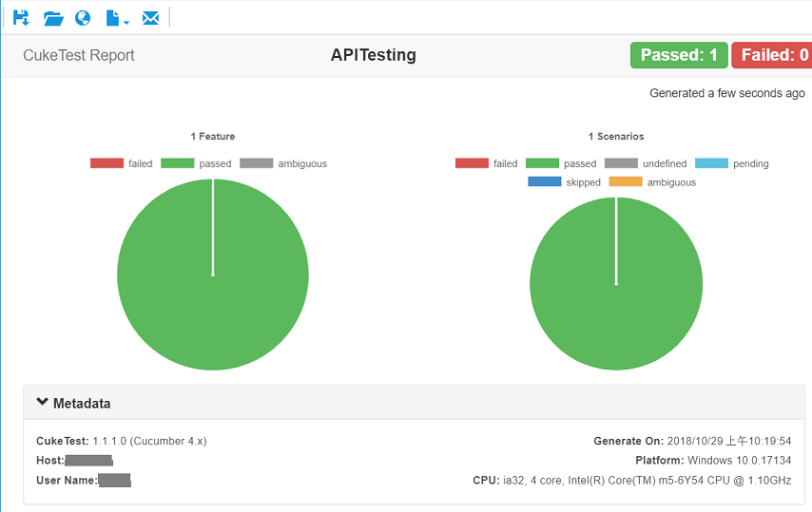Click the CukeTest Report title link
This screenshot has width=812, height=512.
tap(79, 55)
